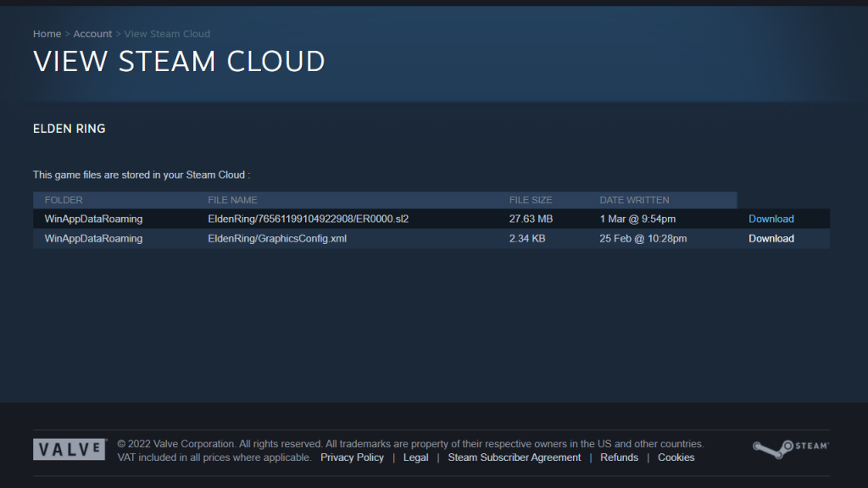Viewport: 868px width, 488px height.
Task: Click the VIEW STEAM CLOUD page title
Action: click(180, 61)
